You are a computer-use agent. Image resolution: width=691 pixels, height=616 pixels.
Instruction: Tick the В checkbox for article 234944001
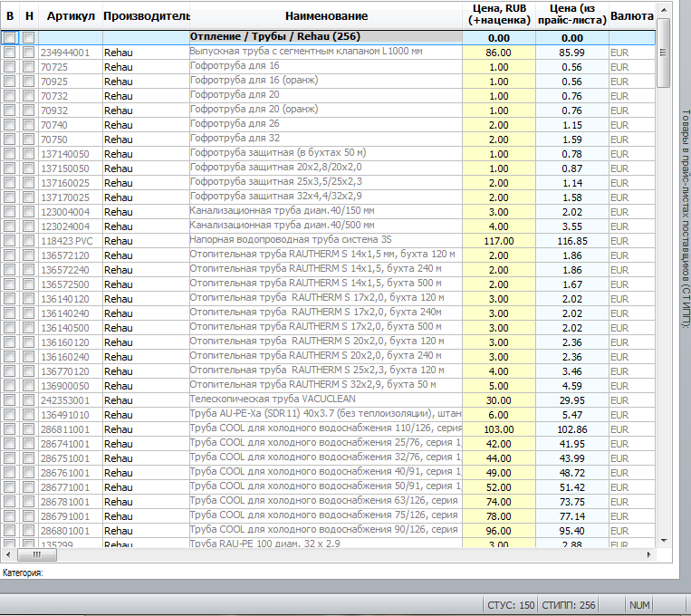pyautogui.click(x=9, y=53)
